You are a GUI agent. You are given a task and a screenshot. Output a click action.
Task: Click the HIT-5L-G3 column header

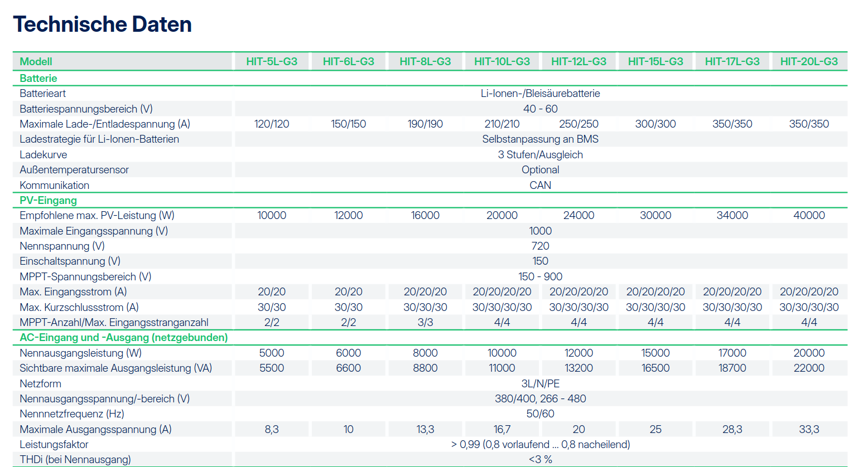(x=272, y=61)
